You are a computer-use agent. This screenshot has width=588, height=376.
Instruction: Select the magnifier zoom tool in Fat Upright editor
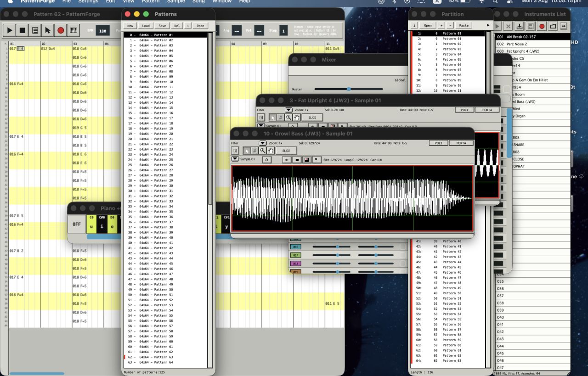coord(288,118)
